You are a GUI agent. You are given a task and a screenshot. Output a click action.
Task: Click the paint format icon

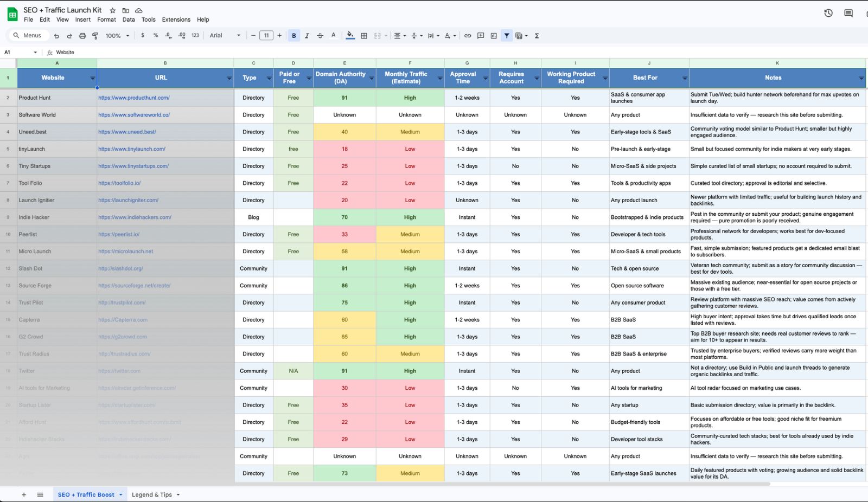click(x=95, y=36)
